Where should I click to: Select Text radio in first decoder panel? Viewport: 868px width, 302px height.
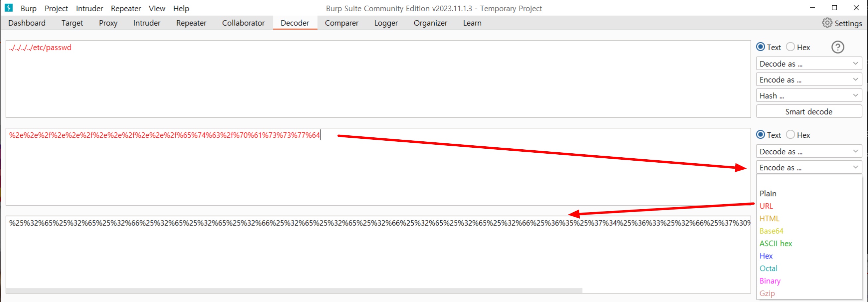point(761,47)
